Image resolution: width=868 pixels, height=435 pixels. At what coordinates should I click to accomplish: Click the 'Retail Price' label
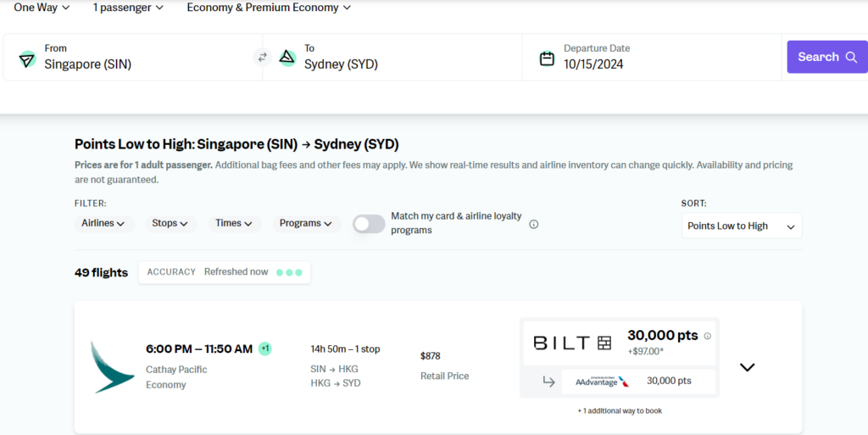(444, 376)
